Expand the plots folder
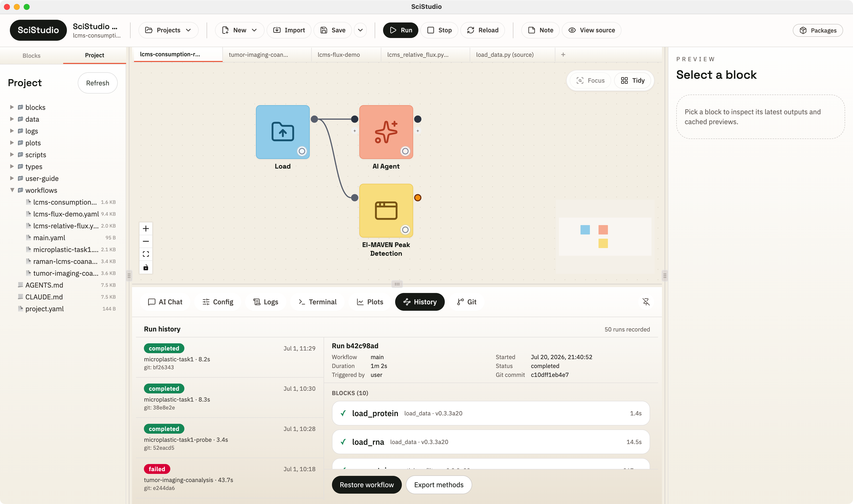This screenshot has height=504, width=853. click(12, 143)
